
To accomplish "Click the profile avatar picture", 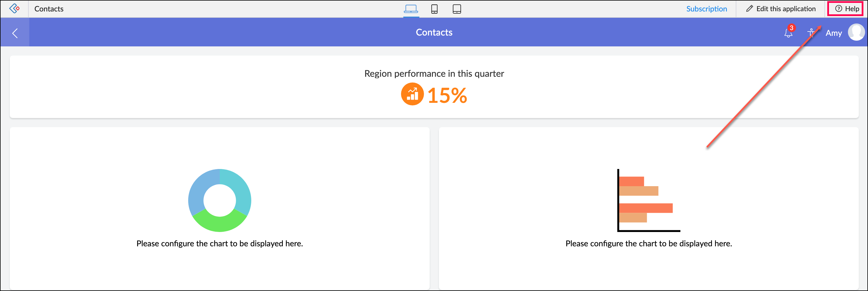I will (x=856, y=32).
